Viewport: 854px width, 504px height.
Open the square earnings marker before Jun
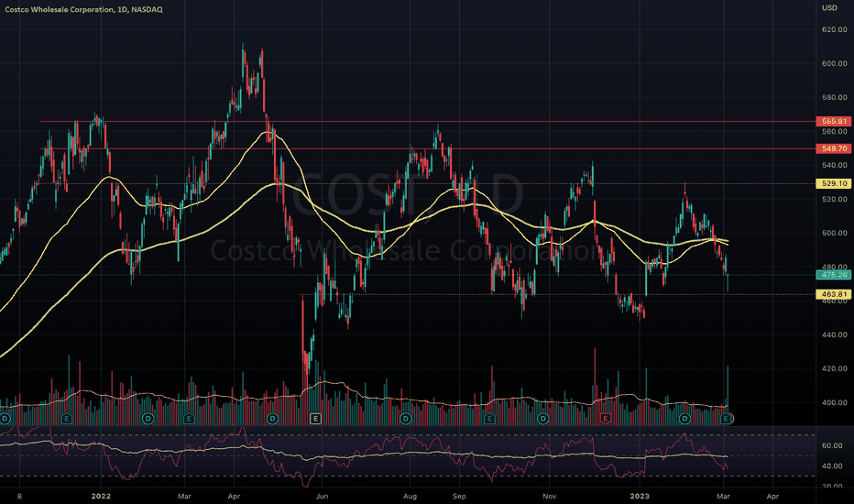pos(315,419)
